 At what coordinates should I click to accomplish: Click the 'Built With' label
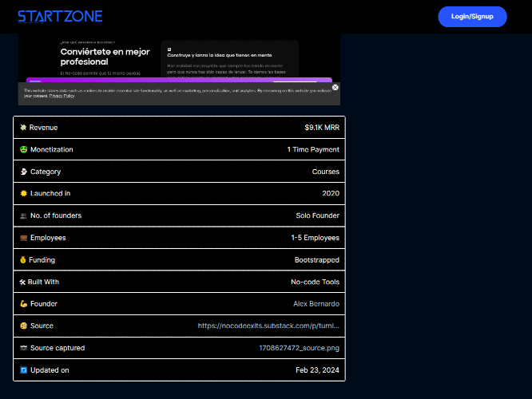43,282
